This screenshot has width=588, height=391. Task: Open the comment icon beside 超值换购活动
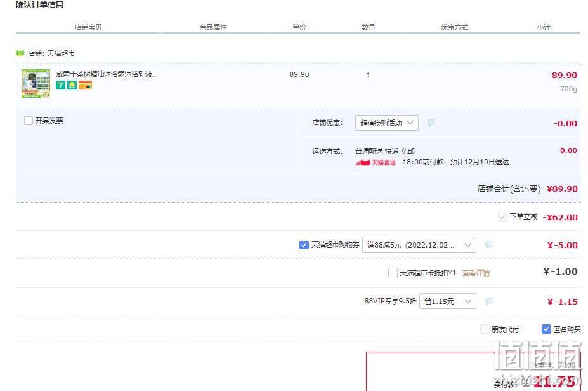click(x=431, y=123)
